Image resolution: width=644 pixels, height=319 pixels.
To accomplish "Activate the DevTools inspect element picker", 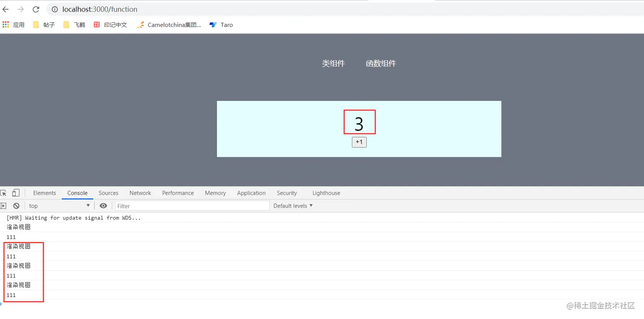I will pos(3,193).
